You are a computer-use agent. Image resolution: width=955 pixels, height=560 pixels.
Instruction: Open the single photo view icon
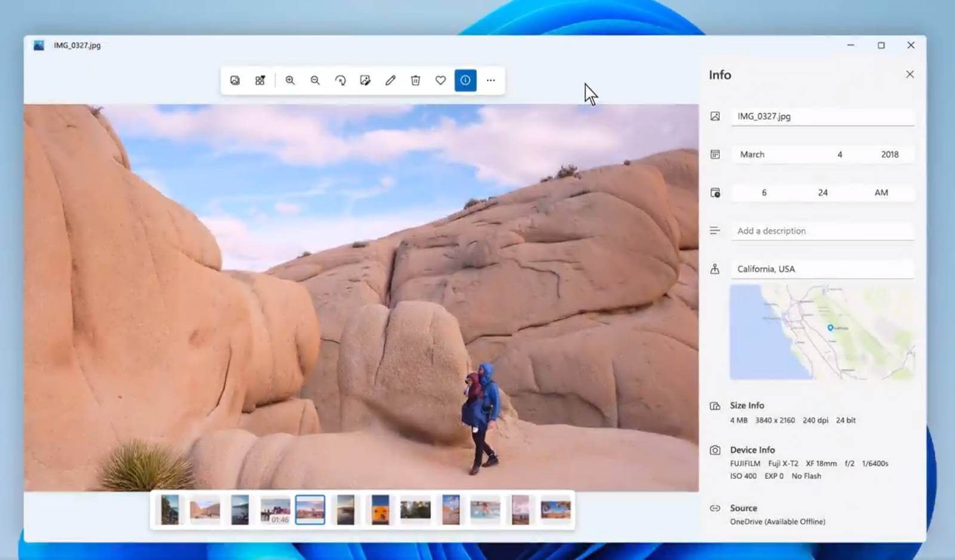pyautogui.click(x=235, y=81)
